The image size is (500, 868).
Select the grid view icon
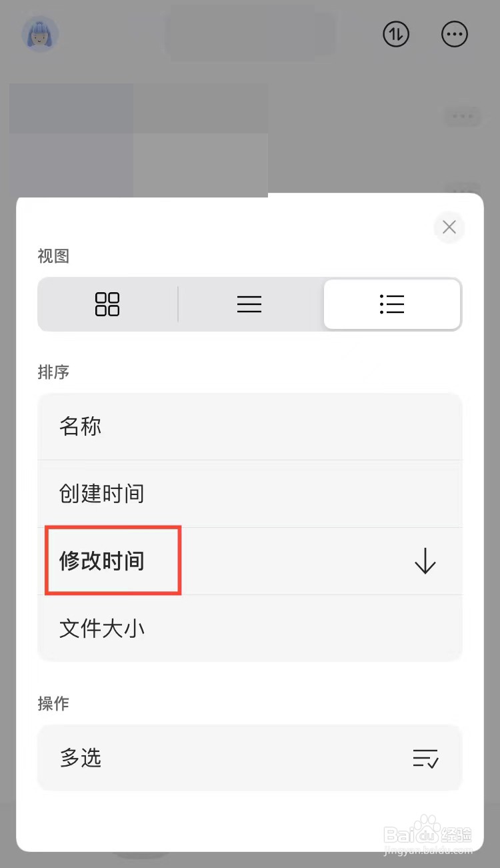pyautogui.click(x=107, y=304)
